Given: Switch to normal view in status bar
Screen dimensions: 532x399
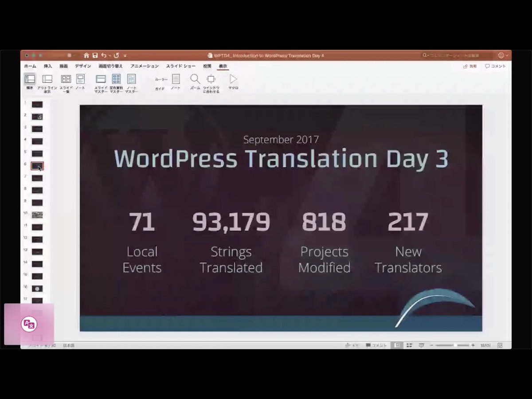Looking at the screenshot, I should click(397, 345).
